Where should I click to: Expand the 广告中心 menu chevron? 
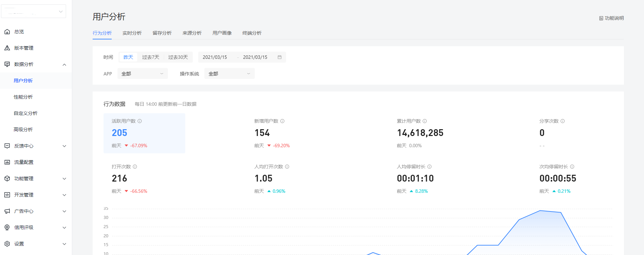coord(64,211)
